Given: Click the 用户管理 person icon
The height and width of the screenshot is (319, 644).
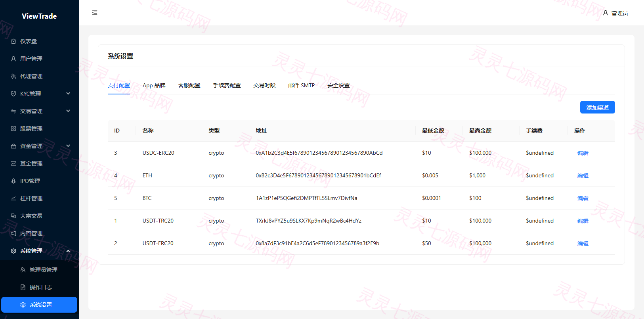Looking at the screenshot, I should [13, 59].
